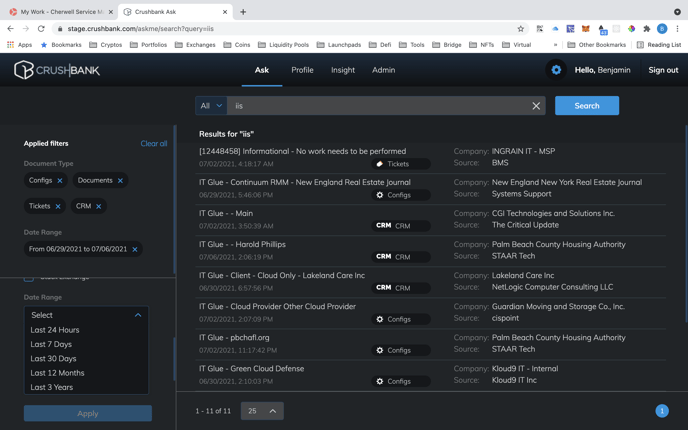Open IT Glue Continuum RMM result title

305,182
